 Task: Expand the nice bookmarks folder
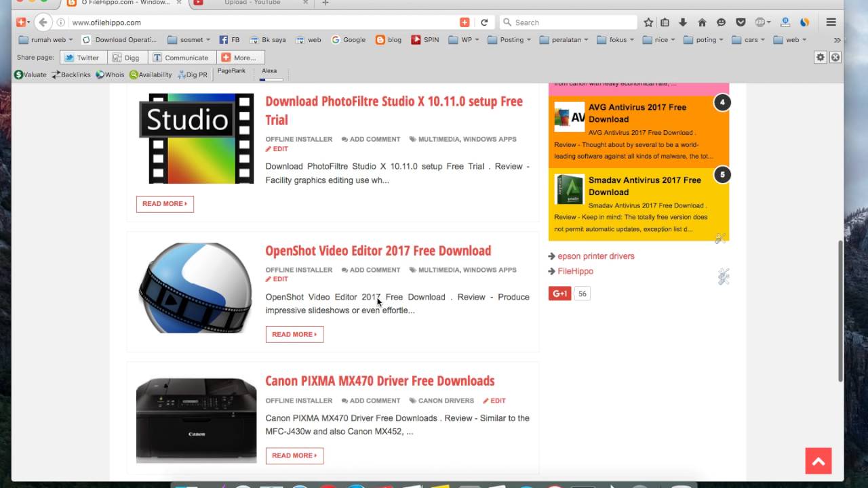[x=658, y=40]
